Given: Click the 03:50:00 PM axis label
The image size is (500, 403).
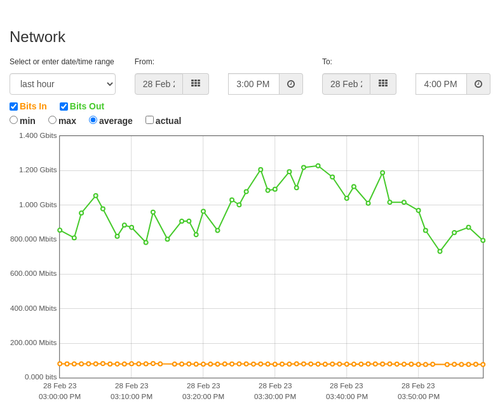Looking at the screenshot, I should (x=418, y=397).
